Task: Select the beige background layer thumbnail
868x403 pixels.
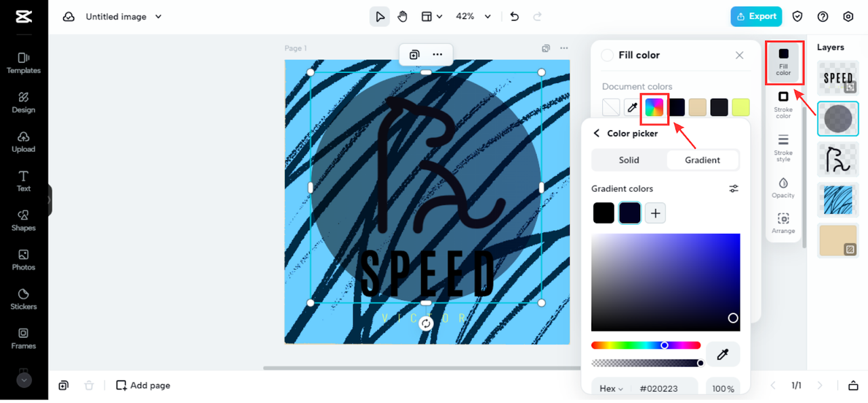Action: (837, 240)
